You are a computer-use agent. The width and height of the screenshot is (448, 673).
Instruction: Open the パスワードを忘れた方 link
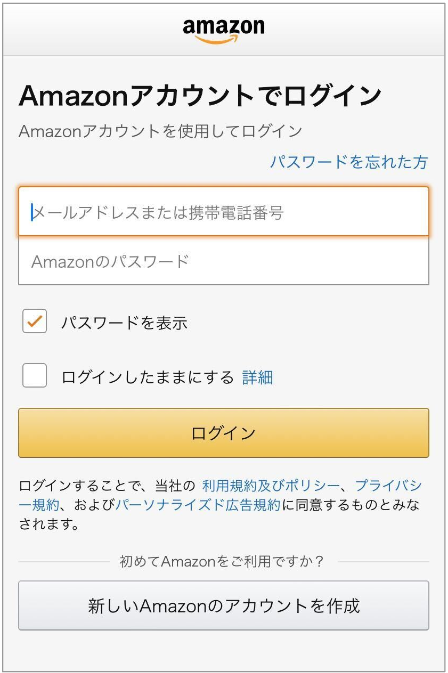point(349,162)
